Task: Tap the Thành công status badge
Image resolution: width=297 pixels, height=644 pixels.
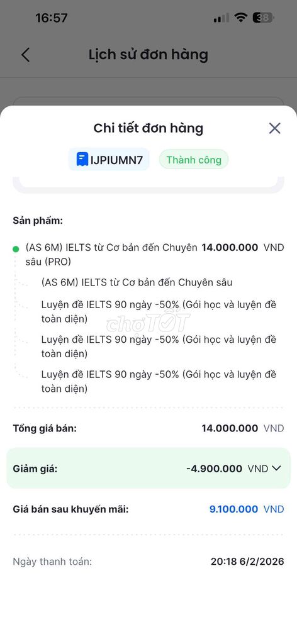Action: (193, 159)
